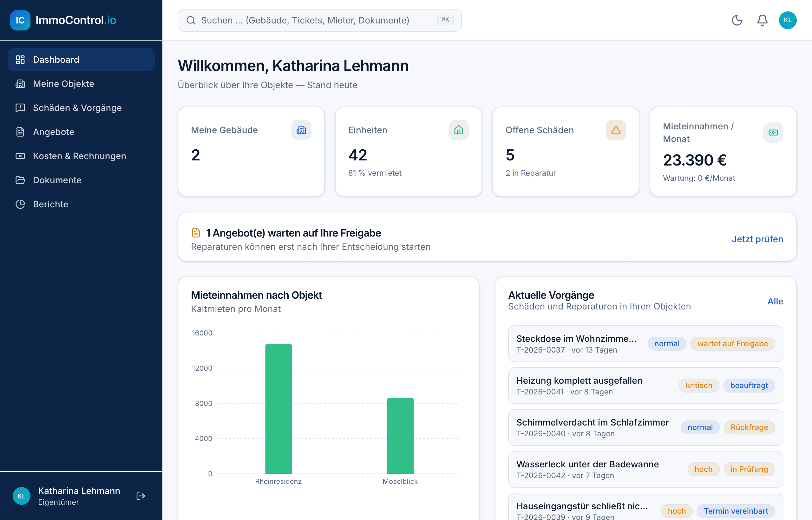Click the Eigentümer role label

click(58, 503)
